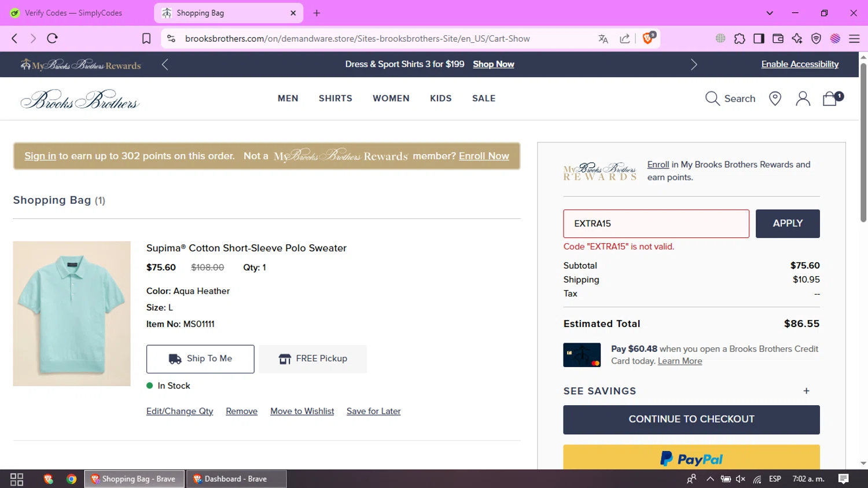Click the Brooks Brothers logo
This screenshot has height=488, width=868.
(x=80, y=100)
